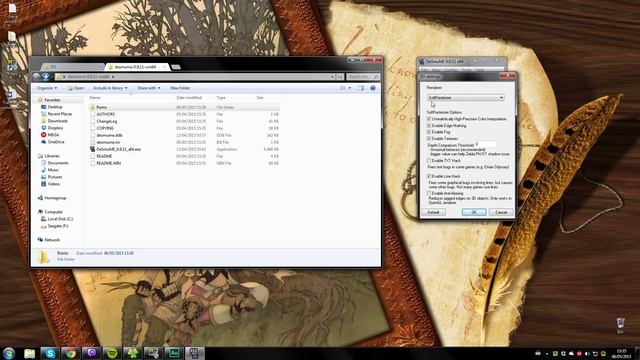The width and height of the screenshot is (640, 360).
Task: Open Explorer help question mark icon
Action: 373,88
